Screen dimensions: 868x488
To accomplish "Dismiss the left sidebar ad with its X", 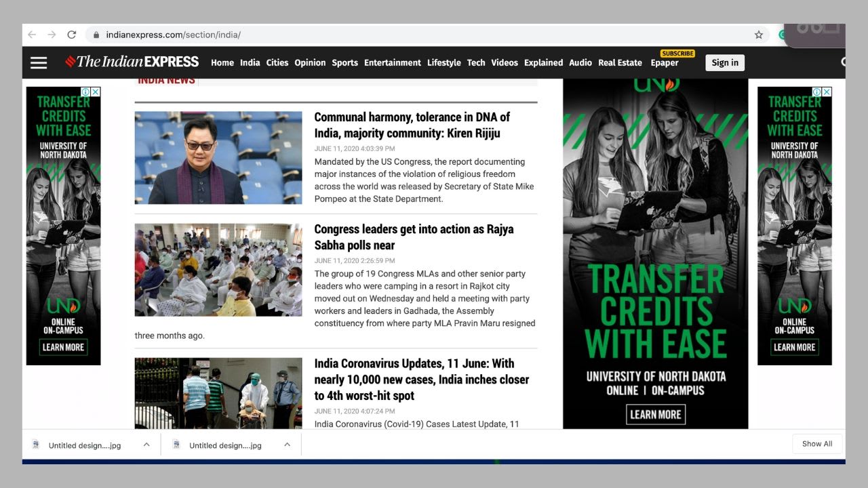I will point(96,91).
